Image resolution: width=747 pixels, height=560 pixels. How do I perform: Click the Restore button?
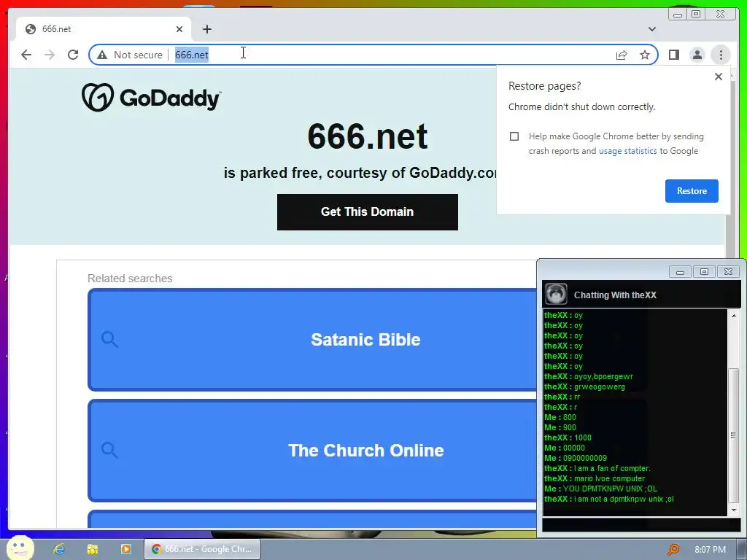692,191
